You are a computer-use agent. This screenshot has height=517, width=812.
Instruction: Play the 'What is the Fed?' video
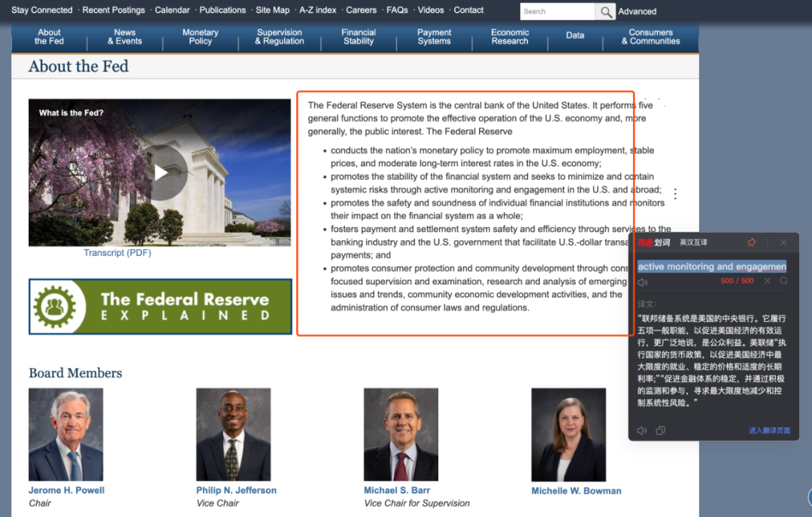tap(161, 172)
